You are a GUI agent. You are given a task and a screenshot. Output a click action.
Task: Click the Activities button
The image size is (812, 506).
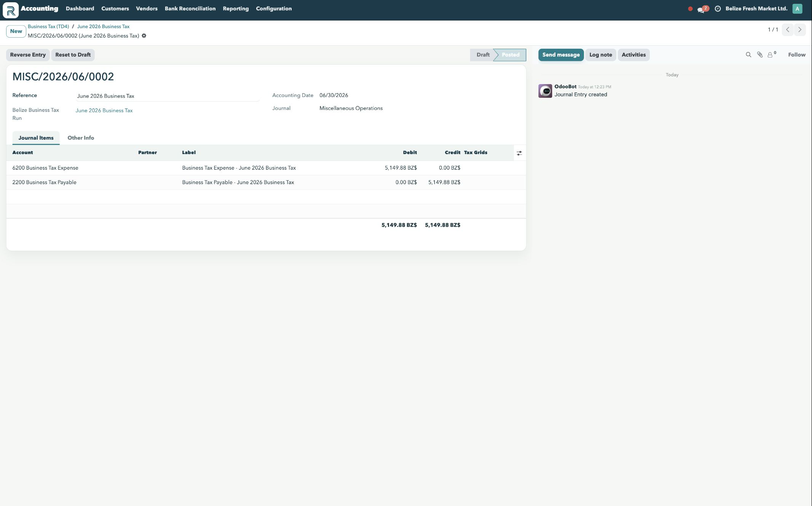click(633, 55)
